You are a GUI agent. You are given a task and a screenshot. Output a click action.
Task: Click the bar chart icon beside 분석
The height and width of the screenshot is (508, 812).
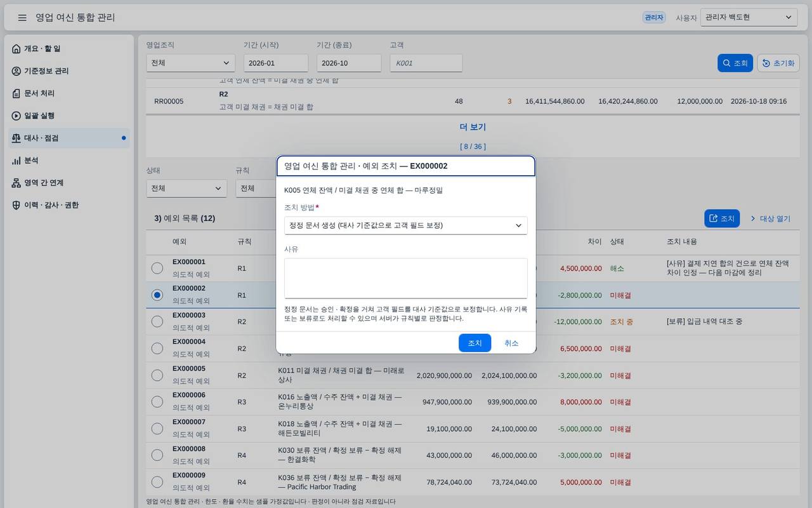tap(16, 161)
